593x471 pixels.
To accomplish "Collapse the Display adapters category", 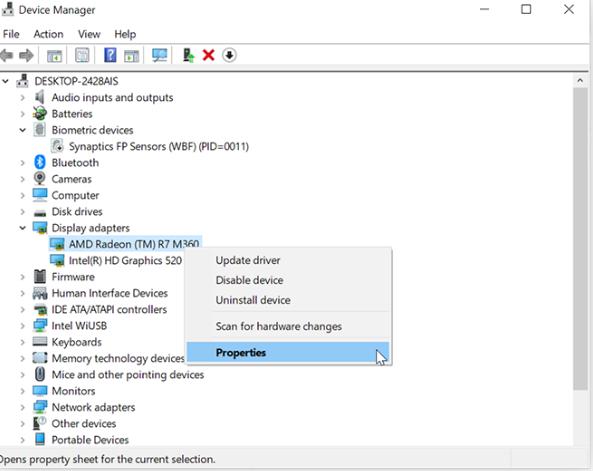I will tap(22, 228).
